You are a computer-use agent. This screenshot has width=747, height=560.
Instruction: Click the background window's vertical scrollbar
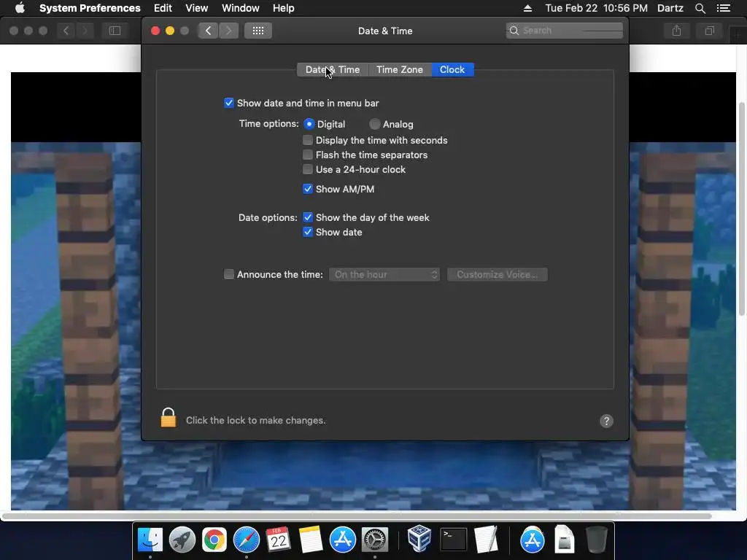[741, 208]
